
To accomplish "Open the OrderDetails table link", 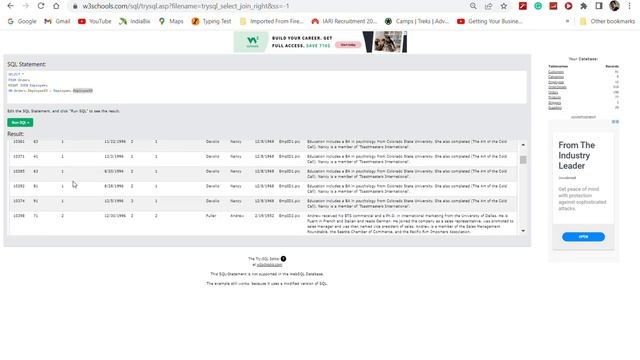I will tap(557, 87).
